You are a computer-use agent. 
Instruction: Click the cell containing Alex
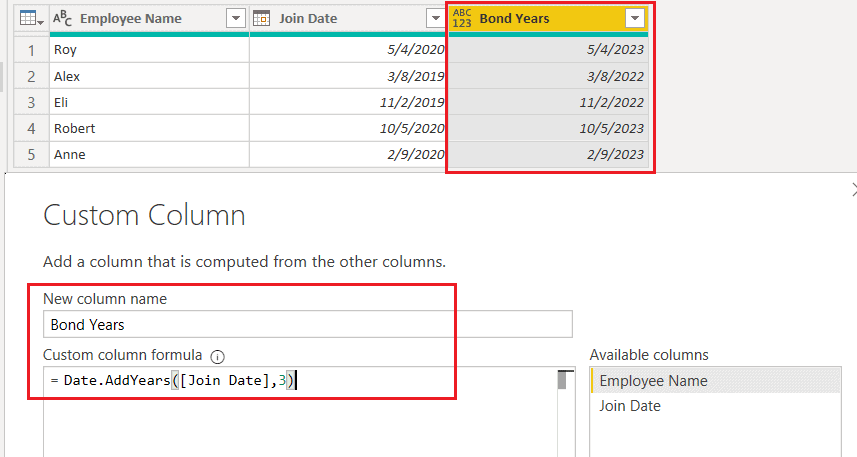tap(149, 76)
